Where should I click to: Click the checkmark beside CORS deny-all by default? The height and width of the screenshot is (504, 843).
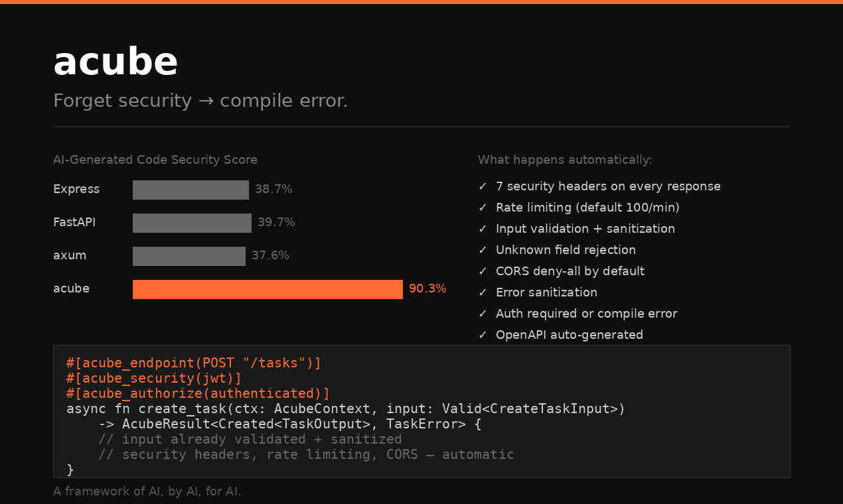click(x=483, y=272)
